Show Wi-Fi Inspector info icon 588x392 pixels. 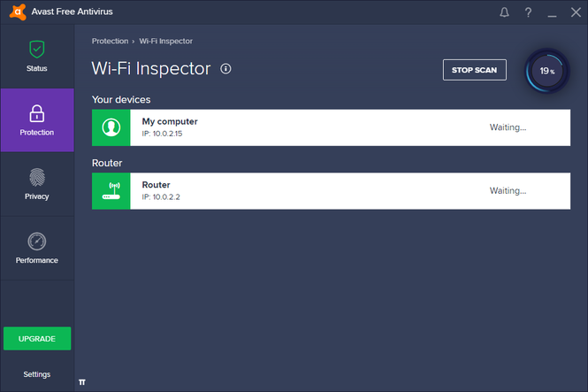pyautogui.click(x=225, y=69)
